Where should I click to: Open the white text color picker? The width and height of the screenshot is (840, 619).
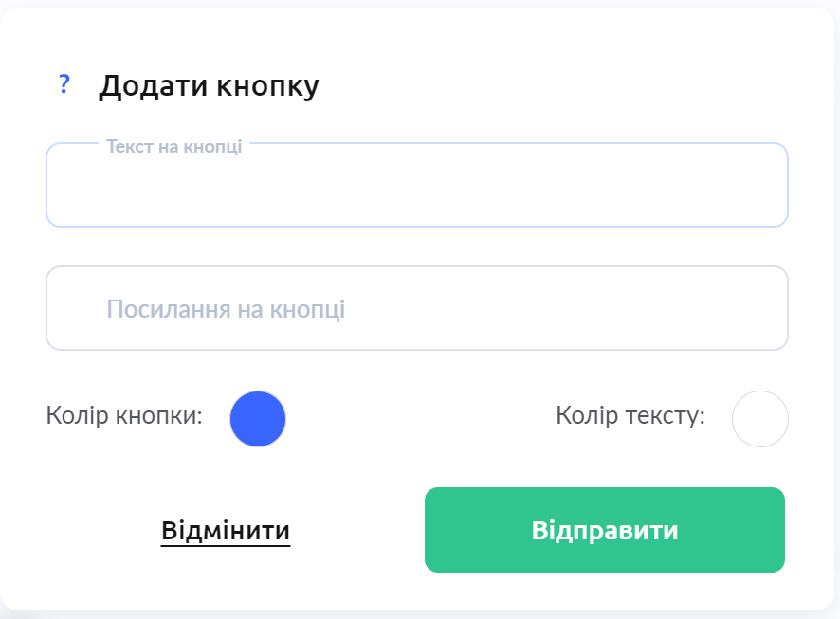760,419
